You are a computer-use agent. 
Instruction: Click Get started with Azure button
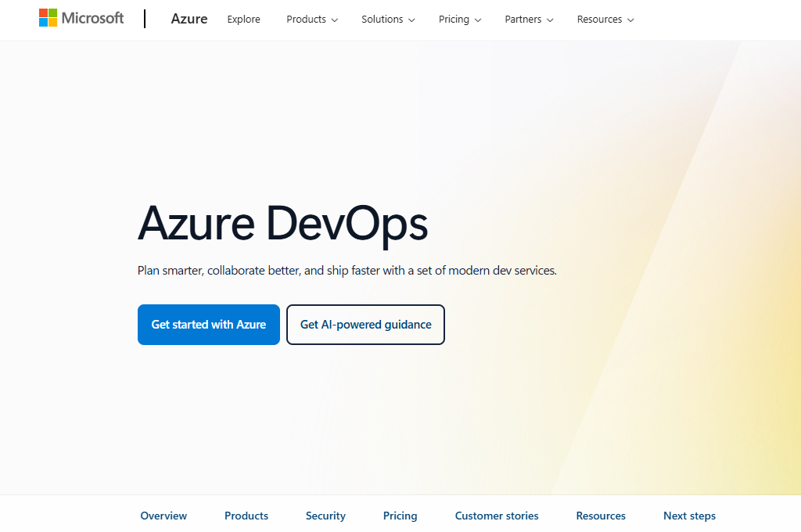pyautogui.click(x=208, y=325)
